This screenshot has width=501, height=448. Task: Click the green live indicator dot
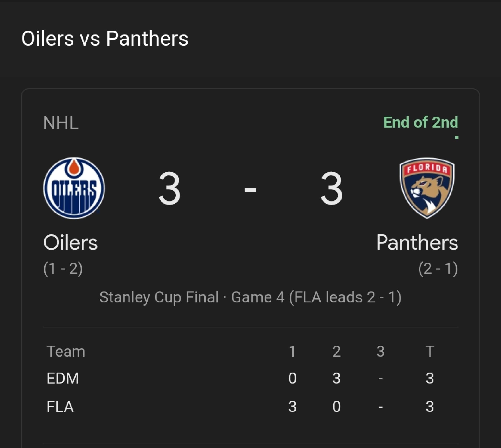[x=457, y=137]
